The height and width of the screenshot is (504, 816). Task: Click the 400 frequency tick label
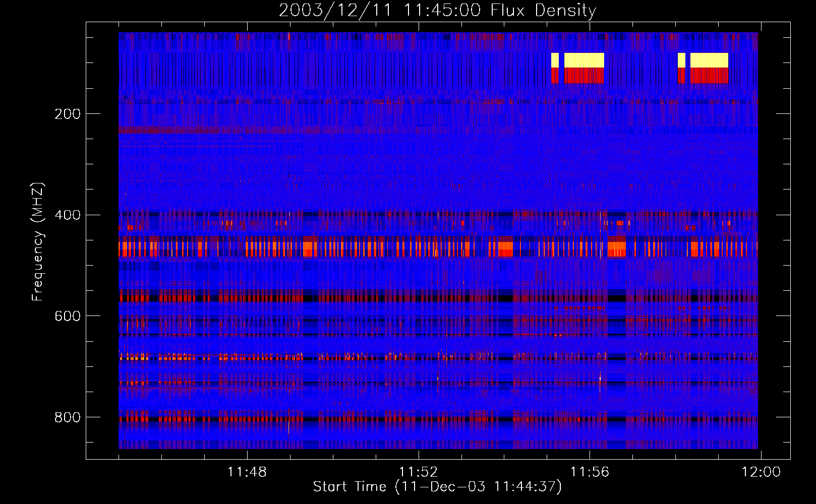(68, 215)
